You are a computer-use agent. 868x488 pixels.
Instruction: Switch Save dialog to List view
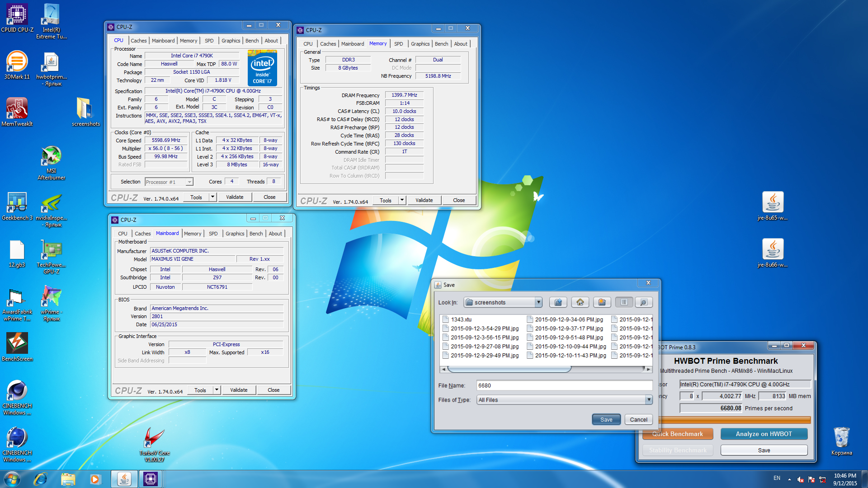click(x=624, y=302)
